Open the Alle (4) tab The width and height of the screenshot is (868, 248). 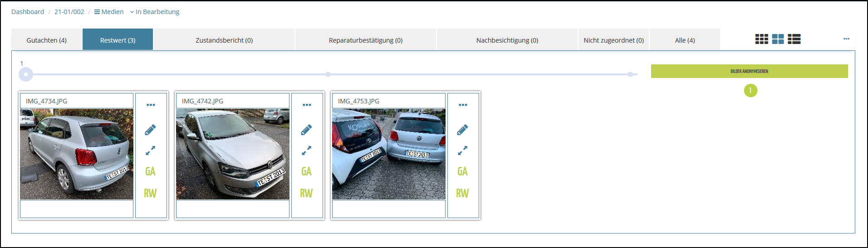pos(685,40)
